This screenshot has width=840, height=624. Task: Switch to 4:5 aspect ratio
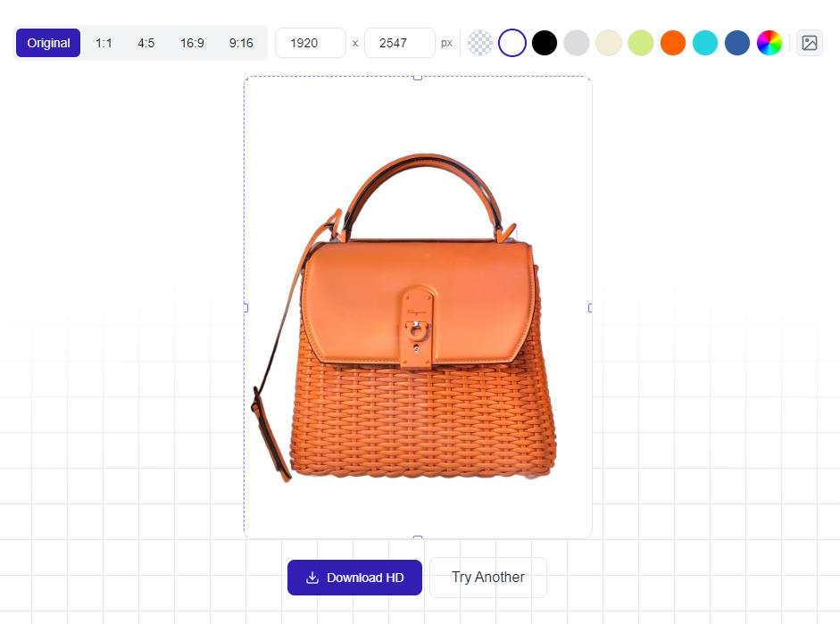pos(146,43)
